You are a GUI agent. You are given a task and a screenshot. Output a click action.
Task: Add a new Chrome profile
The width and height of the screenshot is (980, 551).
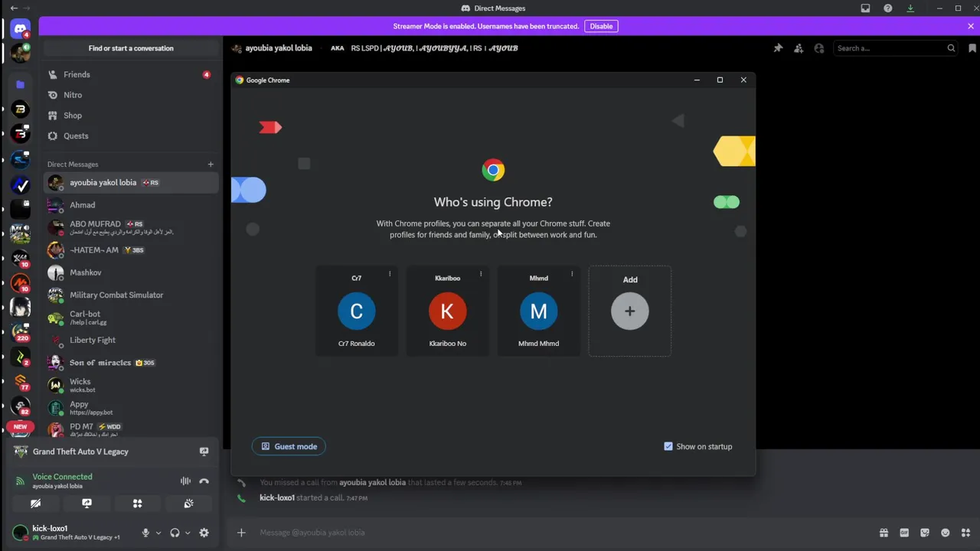pyautogui.click(x=630, y=311)
